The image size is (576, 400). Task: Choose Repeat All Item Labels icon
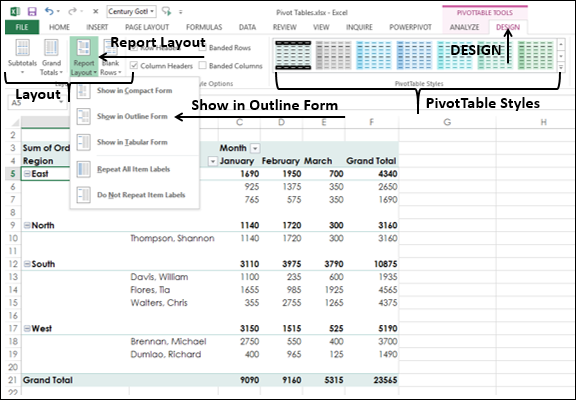(x=83, y=169)
